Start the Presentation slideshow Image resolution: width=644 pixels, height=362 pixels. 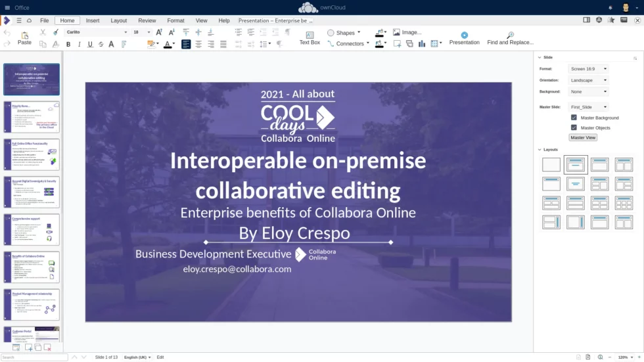click(x=464, y=38)
